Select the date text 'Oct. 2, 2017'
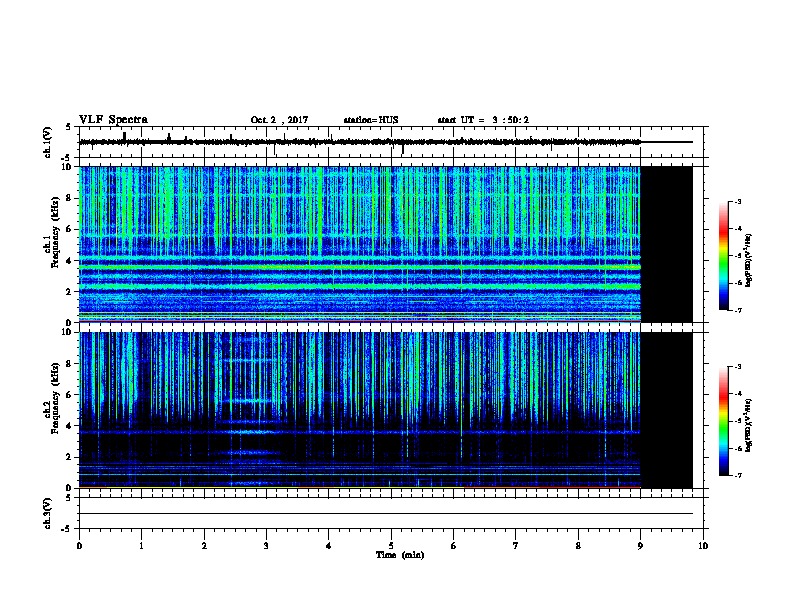 coord(279,120)
